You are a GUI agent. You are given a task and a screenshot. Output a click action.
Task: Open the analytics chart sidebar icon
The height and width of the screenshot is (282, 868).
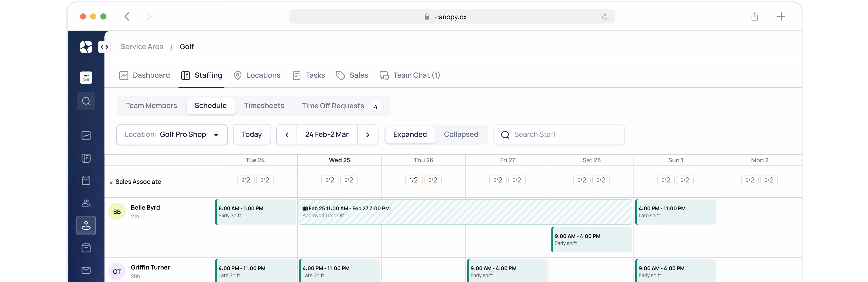86,136
